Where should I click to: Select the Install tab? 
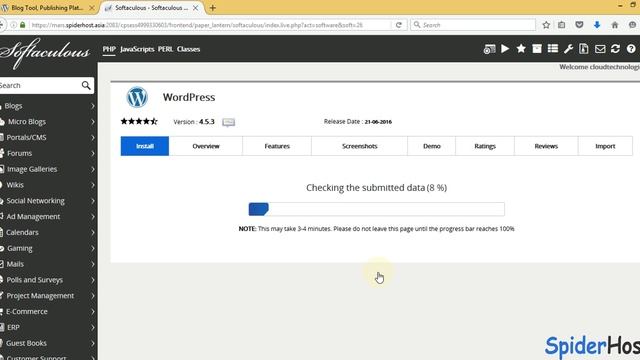tap(145, 146)
